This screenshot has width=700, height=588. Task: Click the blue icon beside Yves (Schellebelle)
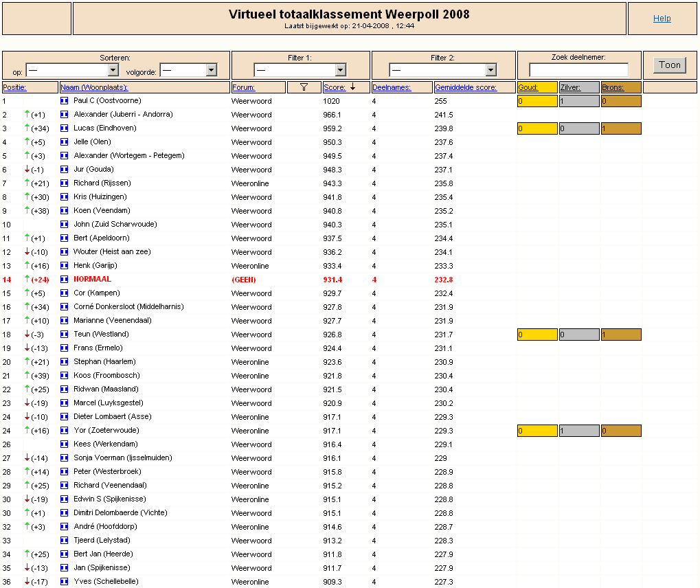[x=65, y=582]
